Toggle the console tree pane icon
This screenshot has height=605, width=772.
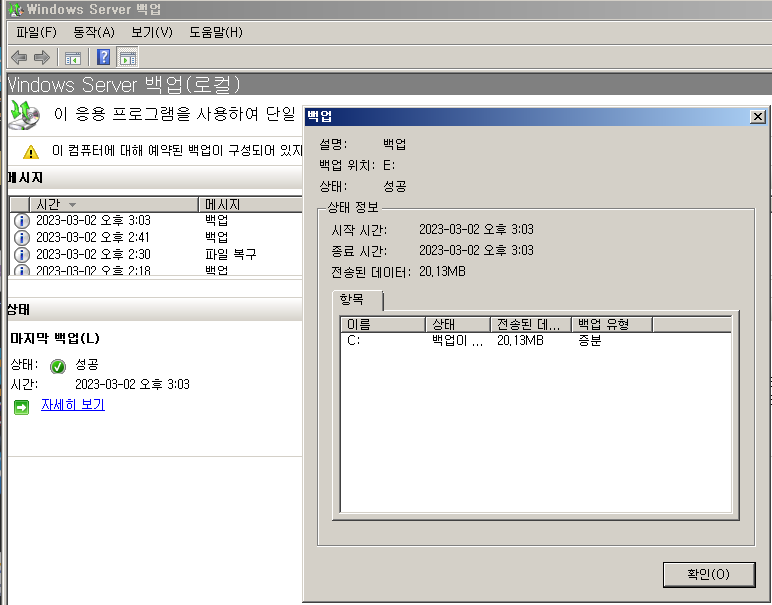tap(73, 58)
